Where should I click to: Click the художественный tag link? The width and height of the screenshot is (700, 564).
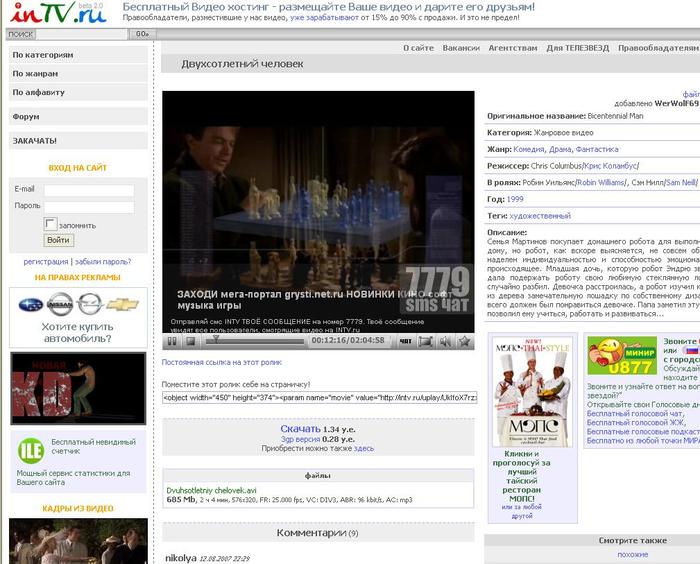coord(540,216)
